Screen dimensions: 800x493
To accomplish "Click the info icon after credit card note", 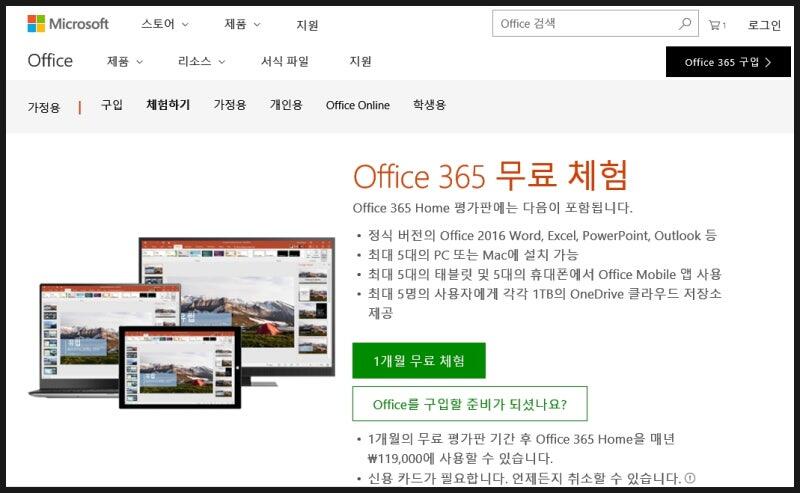I will coord(690,478).
